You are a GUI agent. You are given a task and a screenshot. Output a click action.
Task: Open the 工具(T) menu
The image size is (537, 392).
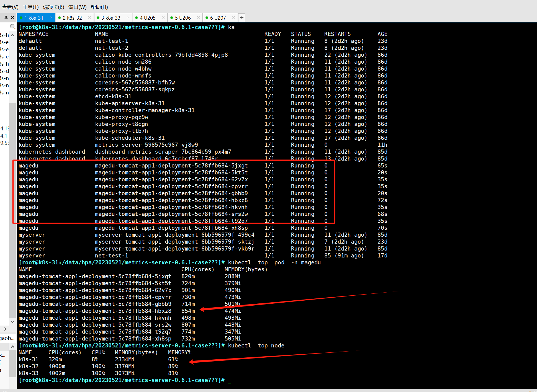click(30, 7)
